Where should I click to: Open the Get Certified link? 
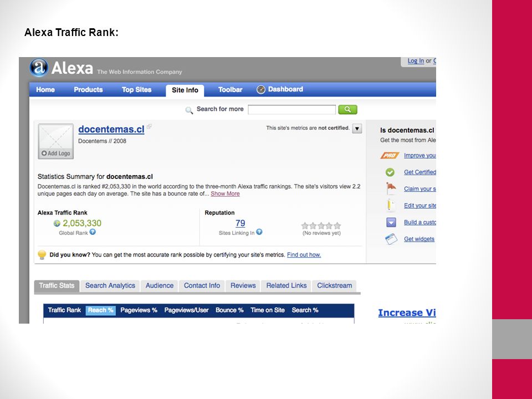click(420, 172)
